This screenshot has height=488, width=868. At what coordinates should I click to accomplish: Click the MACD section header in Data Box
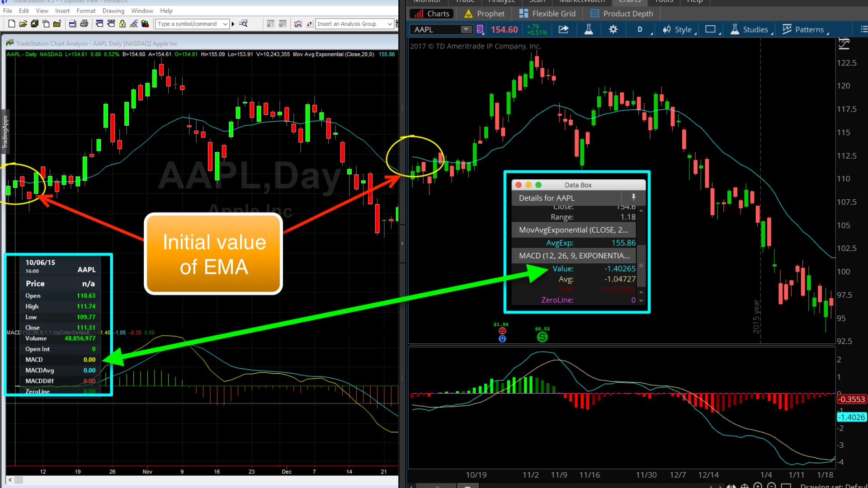[574, 256]
